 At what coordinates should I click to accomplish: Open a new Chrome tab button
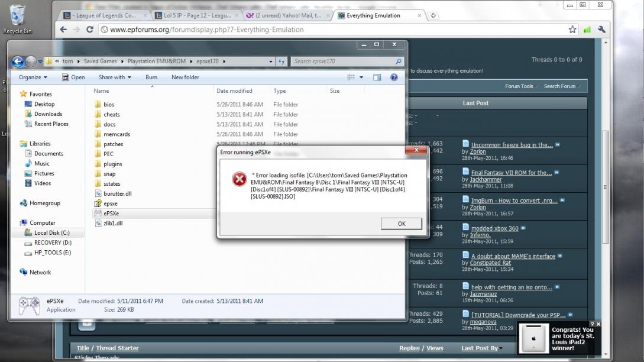[433, 15]
